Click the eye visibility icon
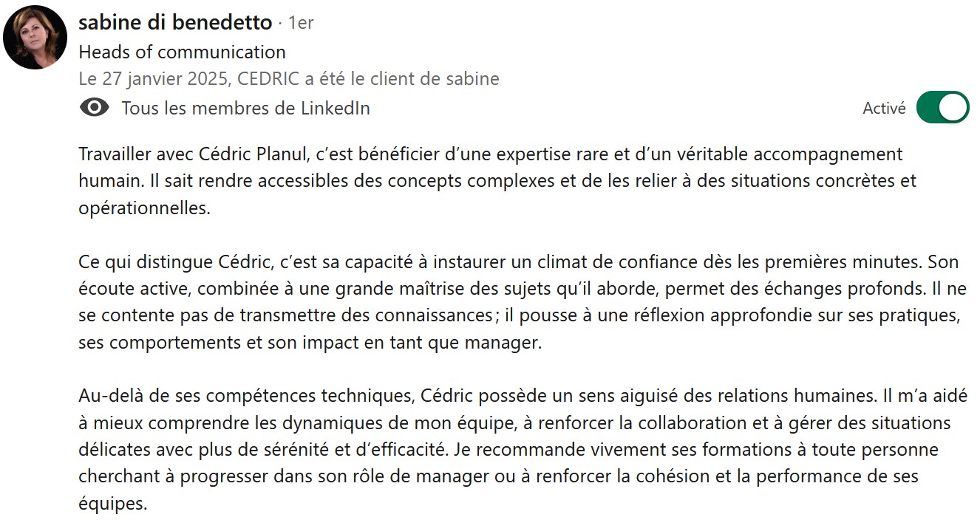The image size is (980, 520). pyautogui.click(x=94, y=108)
